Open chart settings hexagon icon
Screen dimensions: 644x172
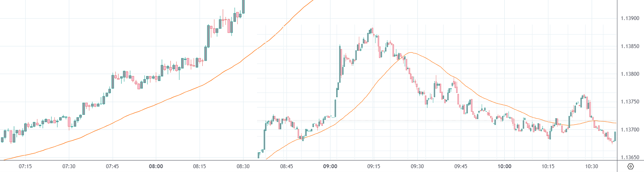click(630, 166)
